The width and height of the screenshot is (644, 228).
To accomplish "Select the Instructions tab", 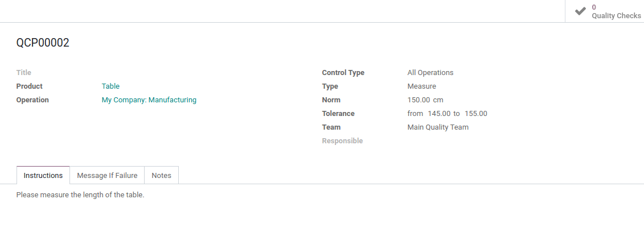I will coord(43,175).
